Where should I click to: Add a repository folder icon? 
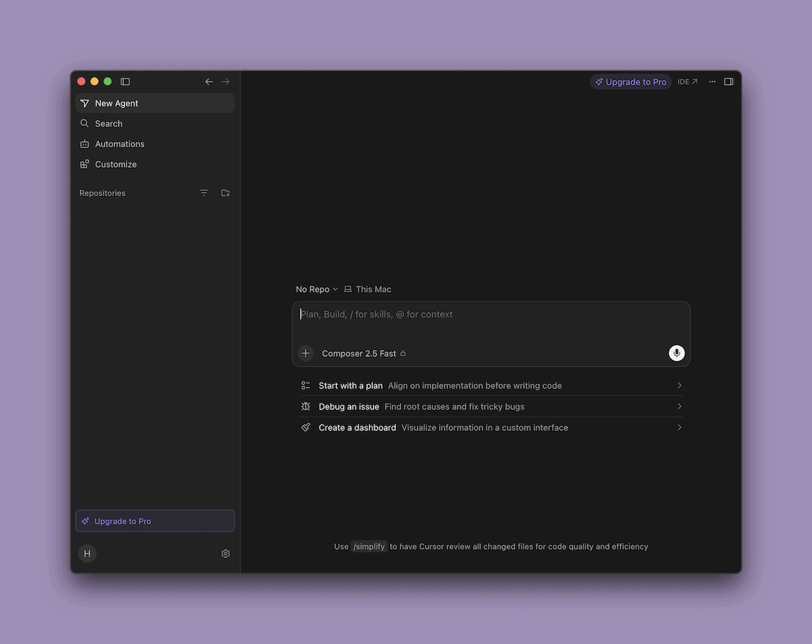(226, 193)
